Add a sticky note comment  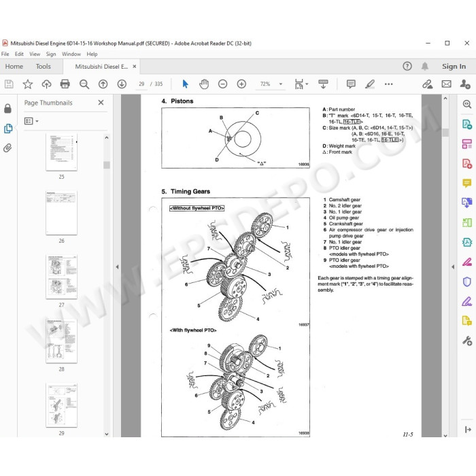point(351,84)
